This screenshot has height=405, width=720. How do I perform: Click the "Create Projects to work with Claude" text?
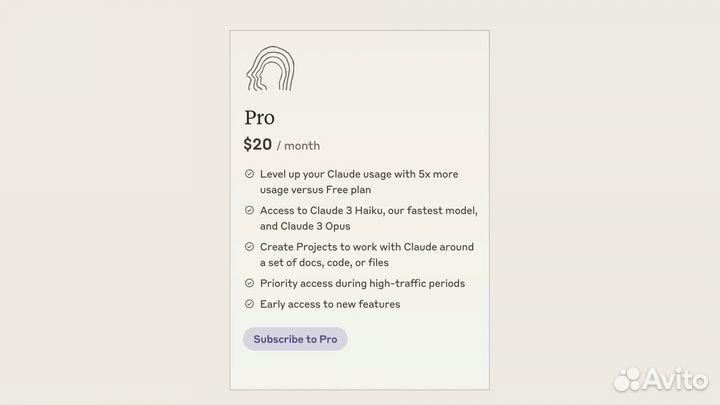(x=367, y=247)
